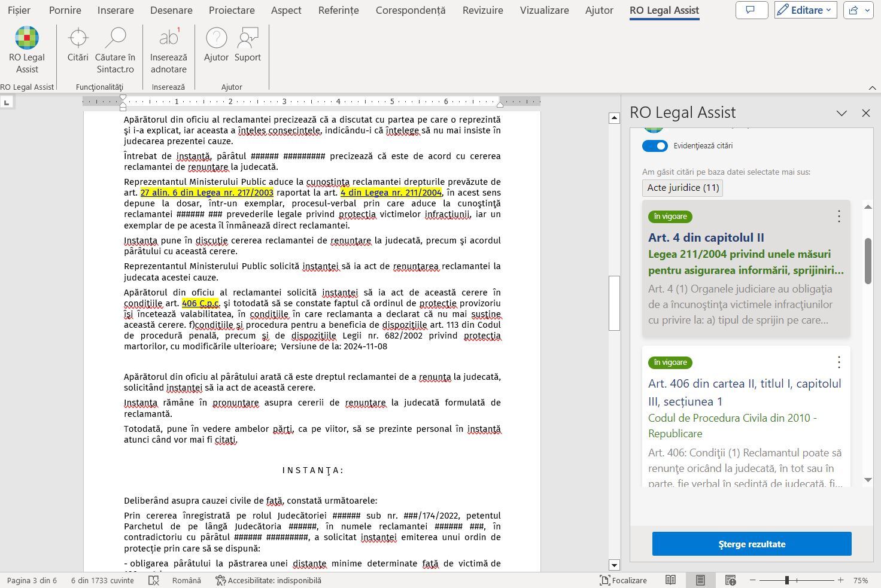Switch to the Revizuire tab

[x=482, y=10]
